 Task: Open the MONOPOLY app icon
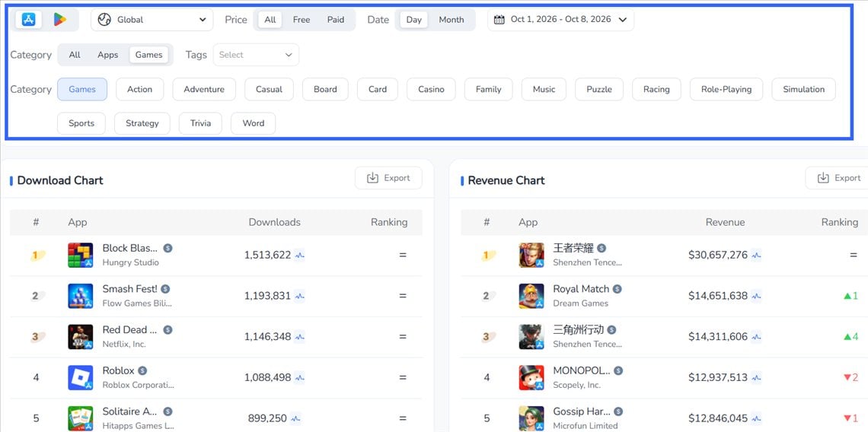coord(531,378)
